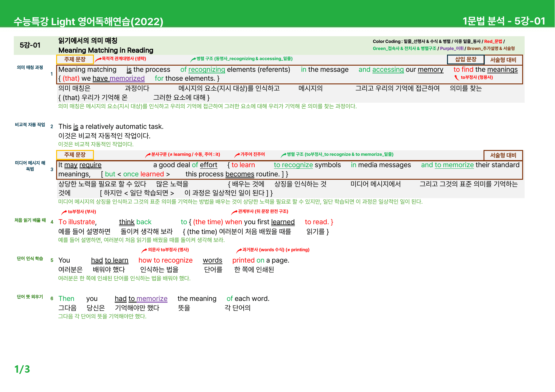The height and width of the screenshot is (392, 555).
Task: Click the green note '병렬 구조 (to부정사_to recognize & to memorize_밑줄)'
Action: click(x=340, y=154)
